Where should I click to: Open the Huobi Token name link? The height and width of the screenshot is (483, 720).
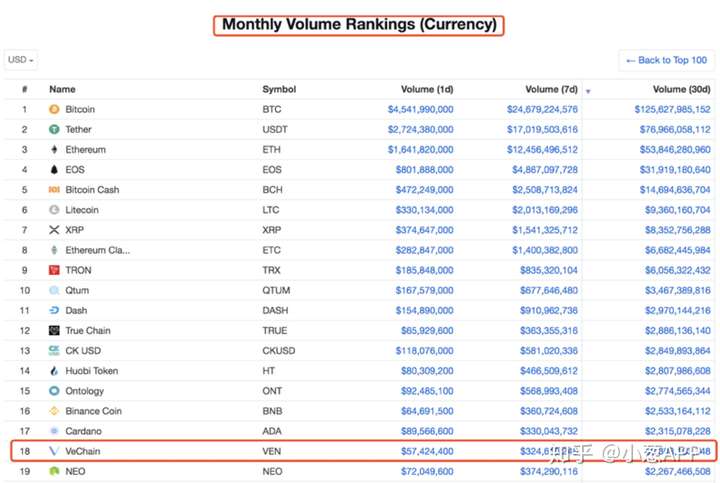click(x=92, y=371)
